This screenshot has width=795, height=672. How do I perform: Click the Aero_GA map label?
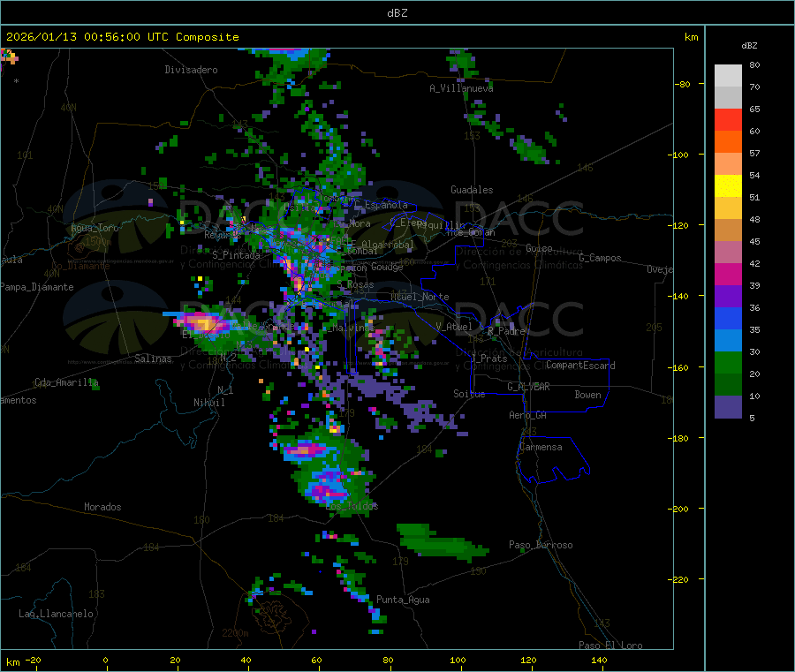(527, 415)
